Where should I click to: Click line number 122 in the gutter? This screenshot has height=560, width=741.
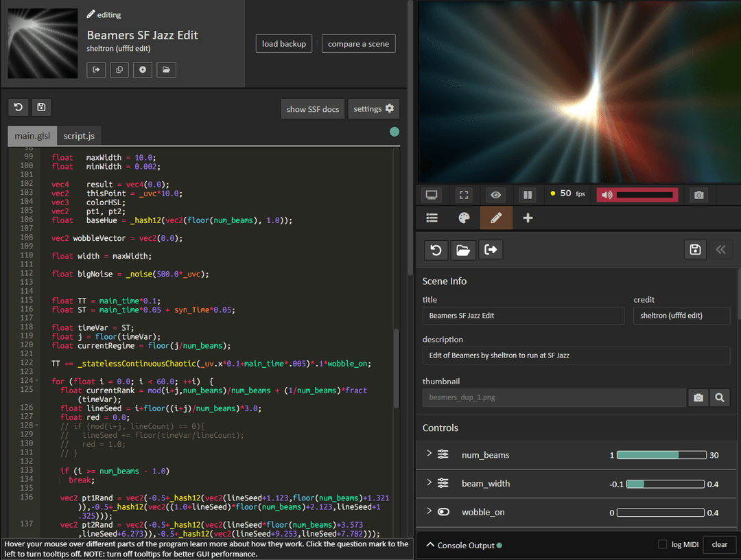coord(27,363)
